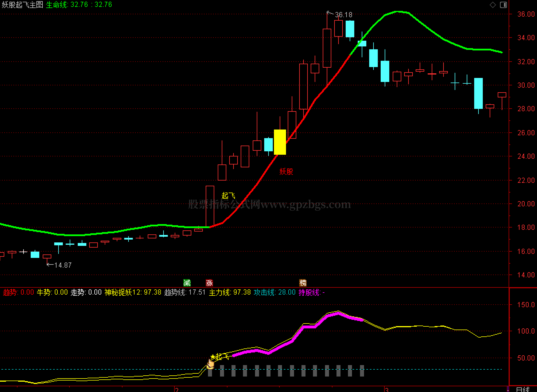Screen dimensions: 537x392
Task: Click the red 涨 marker icon
Action: pos(209,283)
